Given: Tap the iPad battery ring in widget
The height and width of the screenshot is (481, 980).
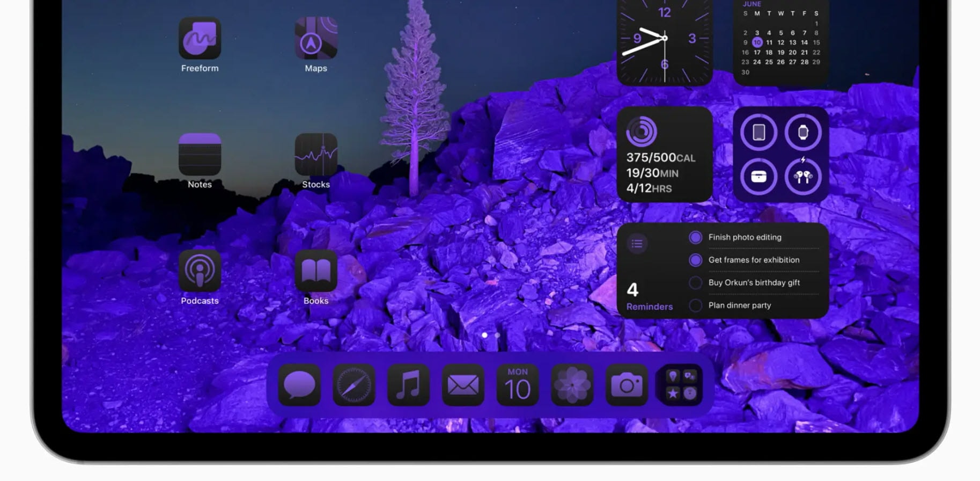Looking at the screenshot, I should click(x=758, y=132).
